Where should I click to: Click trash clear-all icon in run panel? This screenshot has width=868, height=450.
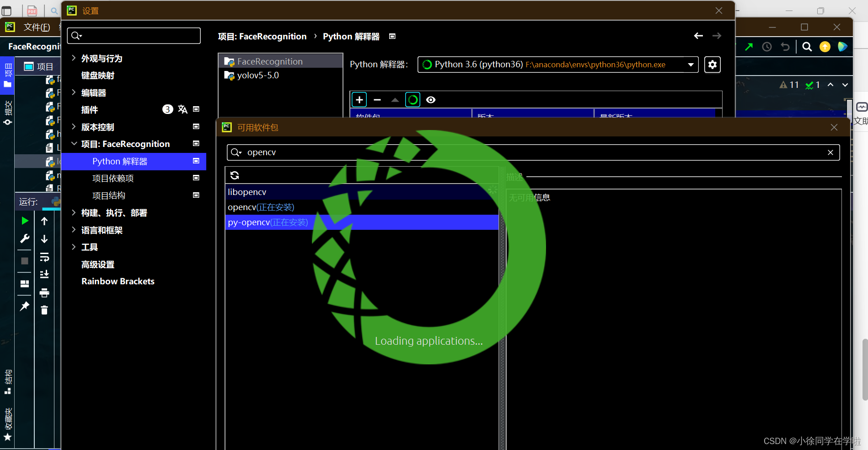coord(44,310)
